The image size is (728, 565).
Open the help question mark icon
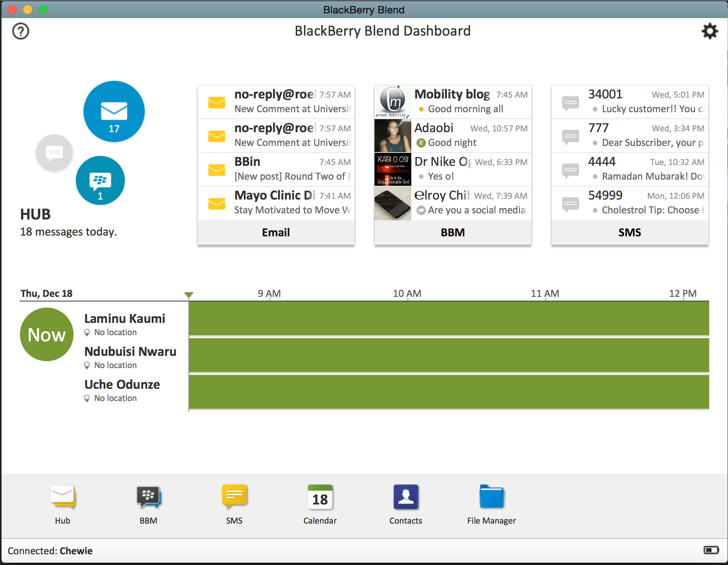[21, 31]
